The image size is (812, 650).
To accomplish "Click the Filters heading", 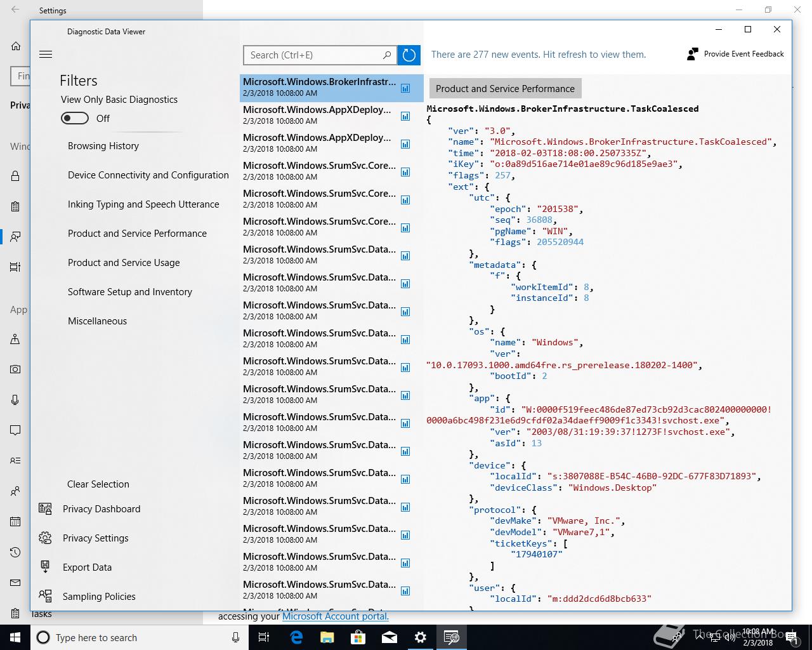I will point(79,81).
